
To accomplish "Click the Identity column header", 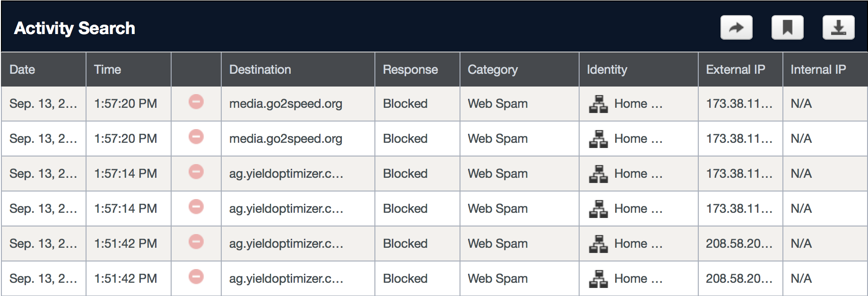I will [607, 70].
